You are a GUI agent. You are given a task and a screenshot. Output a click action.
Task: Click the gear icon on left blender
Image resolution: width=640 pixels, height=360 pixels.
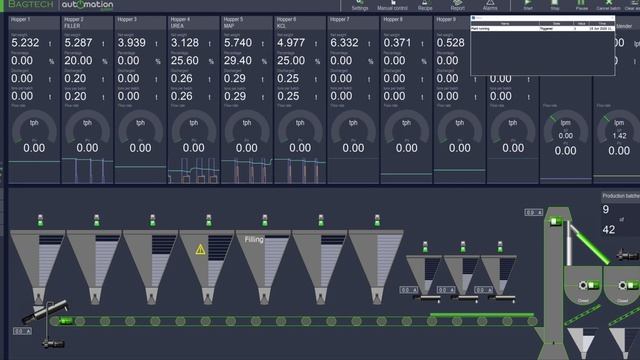point(583,285)
